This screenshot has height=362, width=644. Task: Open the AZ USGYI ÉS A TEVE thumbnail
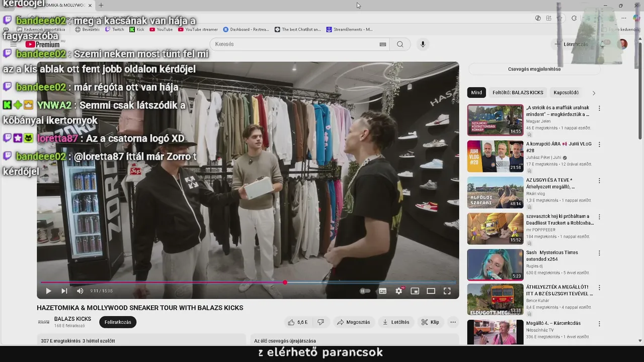(x=495, y=192)
